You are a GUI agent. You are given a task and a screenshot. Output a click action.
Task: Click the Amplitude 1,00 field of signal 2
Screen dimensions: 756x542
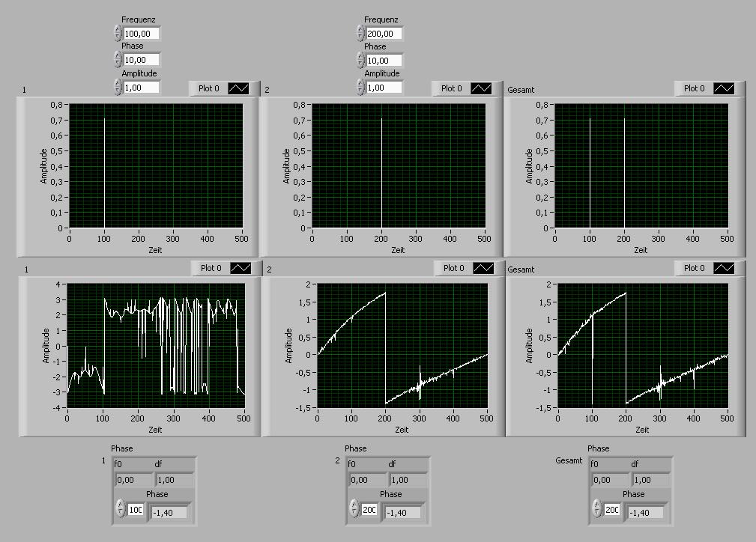[x=384, y=88]
